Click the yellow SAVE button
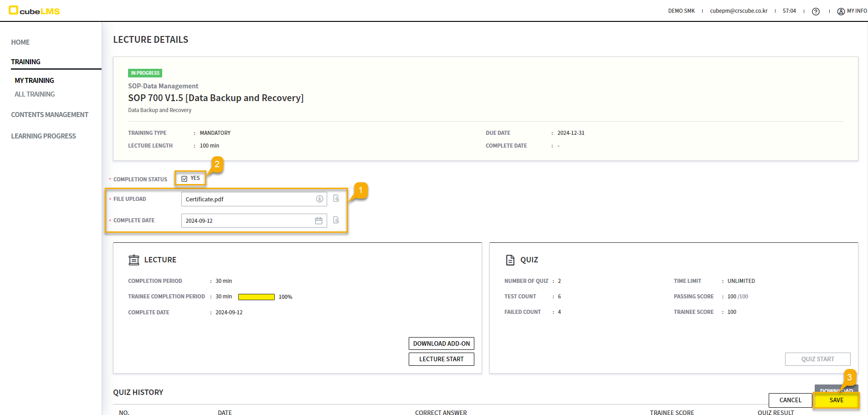The width and height of the screenshot is (868, 415). click(x=836, y=400)
